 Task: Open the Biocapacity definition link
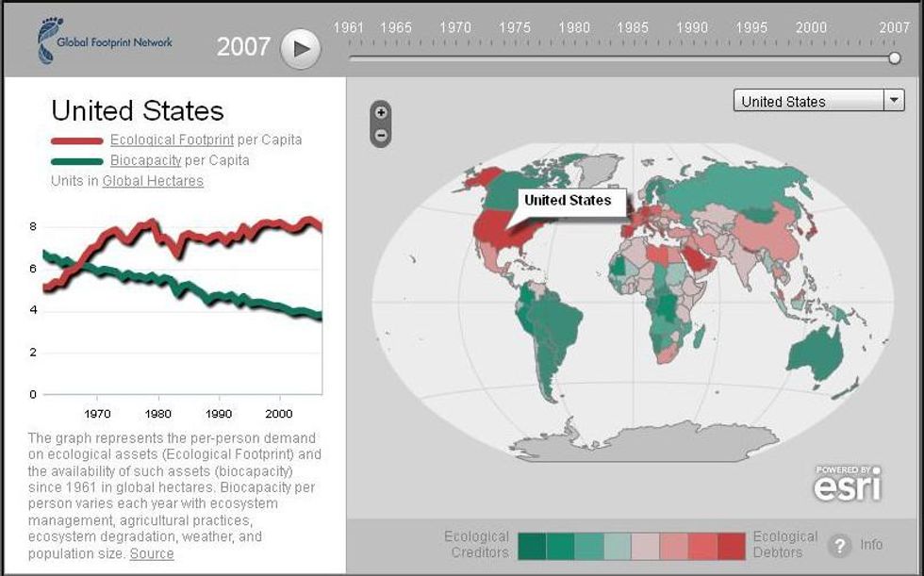[x=145, y=160]
